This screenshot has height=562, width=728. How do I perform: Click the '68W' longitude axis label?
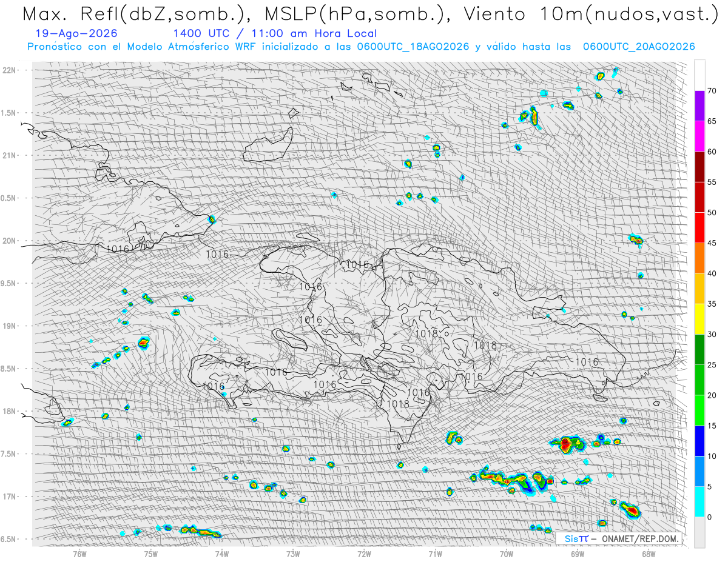click(x=649, y=554)
